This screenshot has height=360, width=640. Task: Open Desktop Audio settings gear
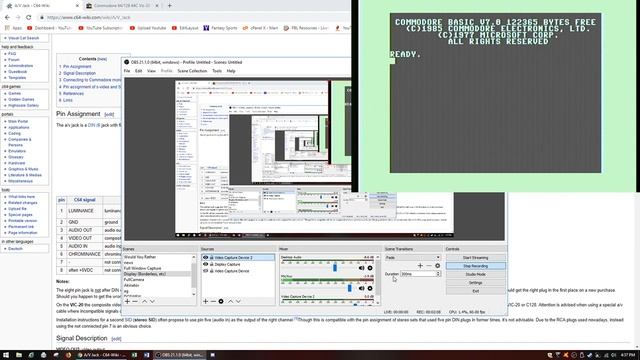click(370, 268)
